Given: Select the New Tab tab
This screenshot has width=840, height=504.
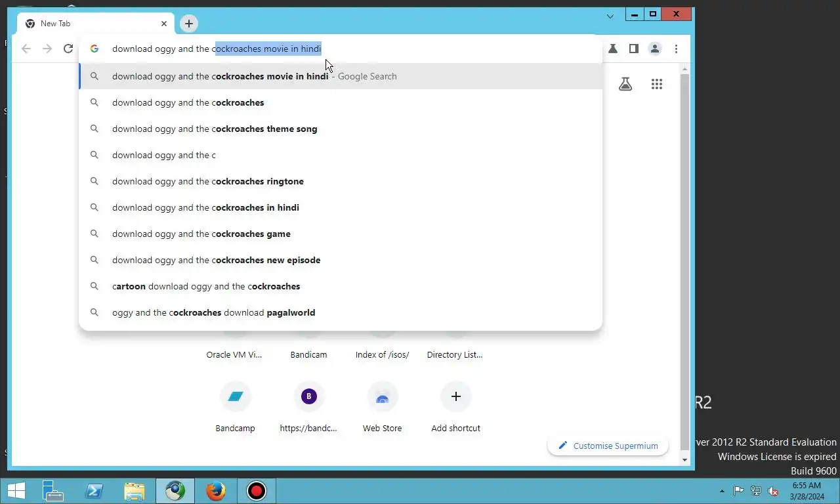Looking at the screenshot, I should pyautogui.click(x=96, y=24).
